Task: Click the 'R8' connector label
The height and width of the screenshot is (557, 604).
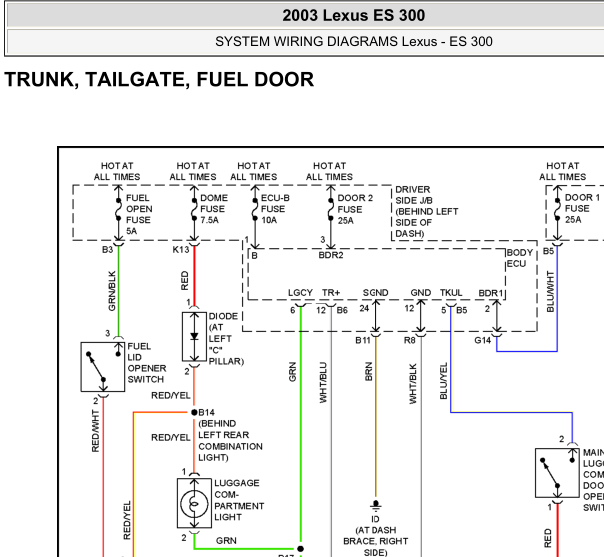Action: pos(409,340)
